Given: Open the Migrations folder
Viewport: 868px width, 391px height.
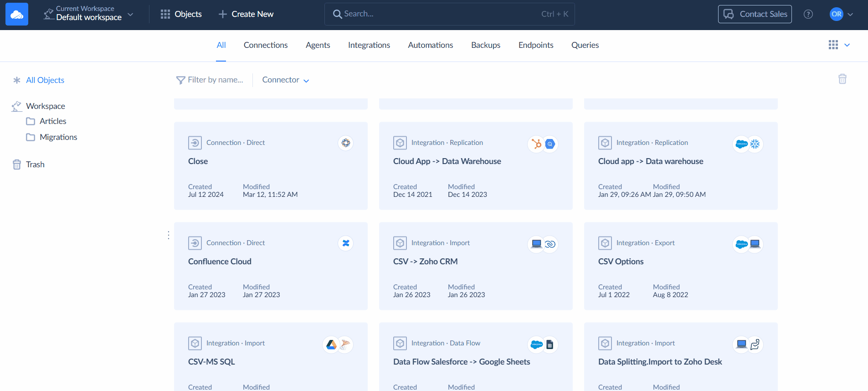Looking at the screenshot, I should (x=58, y=137).
